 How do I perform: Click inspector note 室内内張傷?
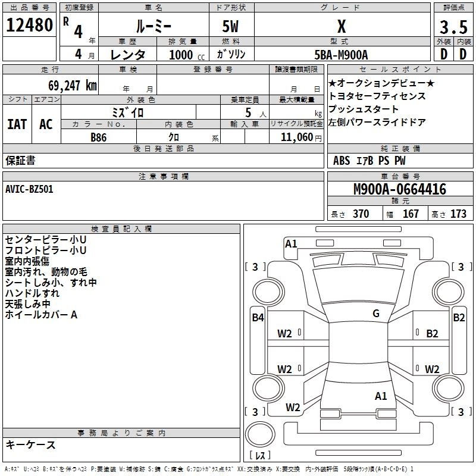(27, 261)
